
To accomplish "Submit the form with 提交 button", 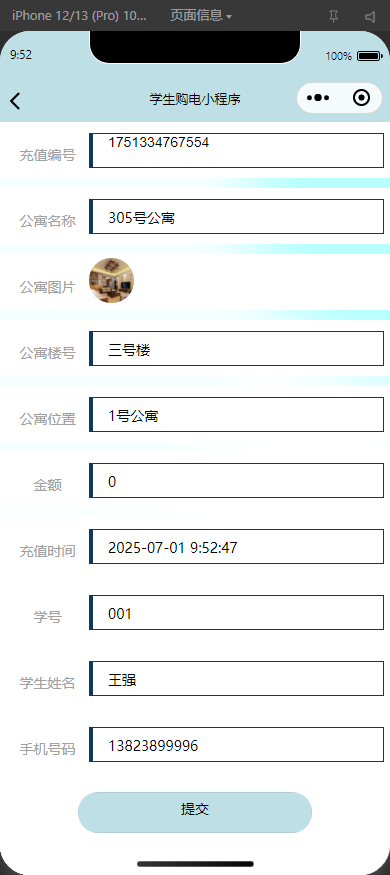I will click(195, 812).
